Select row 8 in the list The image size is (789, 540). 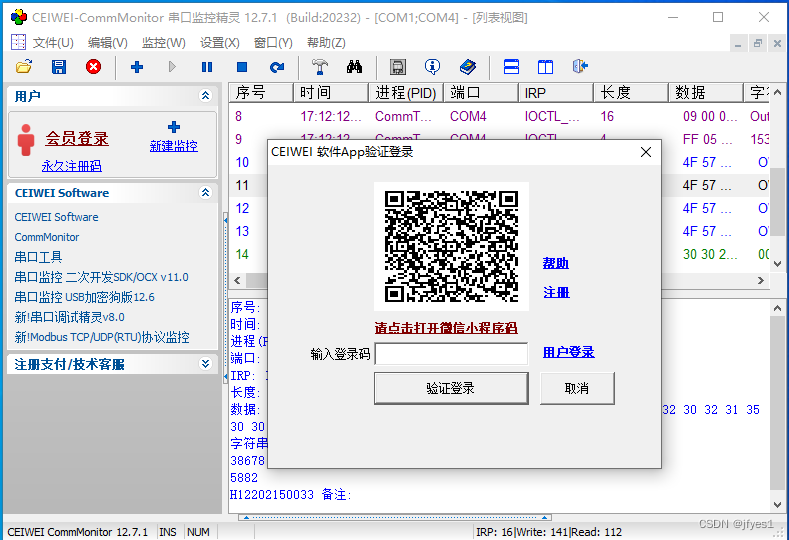pos(500,116)
